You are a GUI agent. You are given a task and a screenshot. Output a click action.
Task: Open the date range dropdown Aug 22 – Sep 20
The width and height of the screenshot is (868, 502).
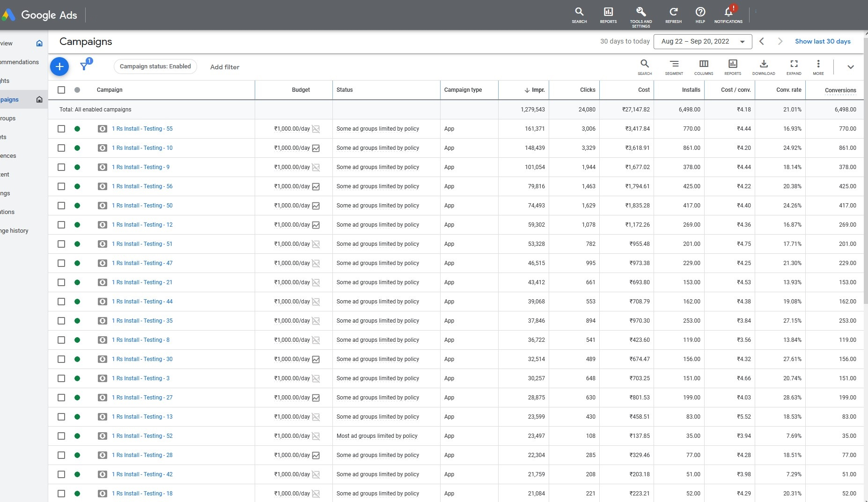702,42
